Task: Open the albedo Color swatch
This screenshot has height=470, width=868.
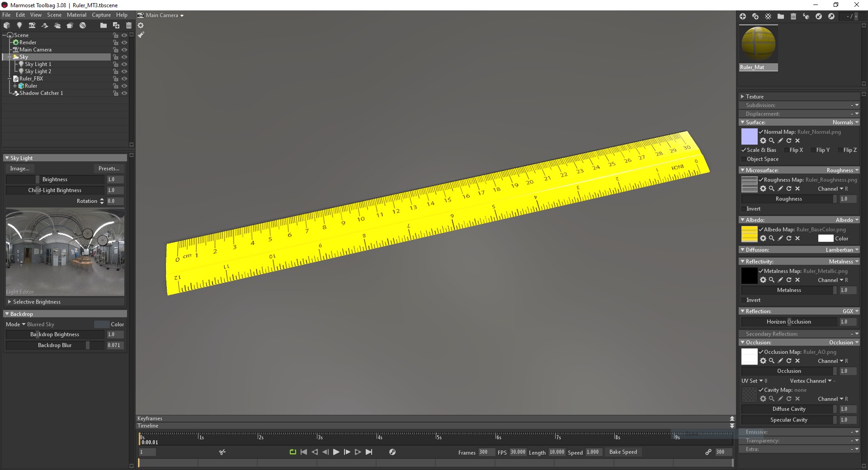Action: click(826, 239)
